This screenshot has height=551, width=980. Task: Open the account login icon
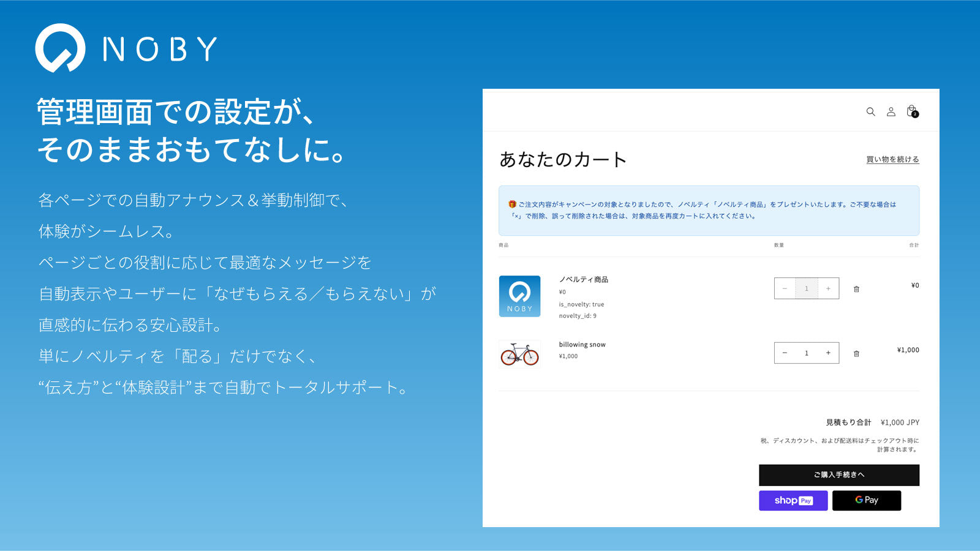click(891, 111)
